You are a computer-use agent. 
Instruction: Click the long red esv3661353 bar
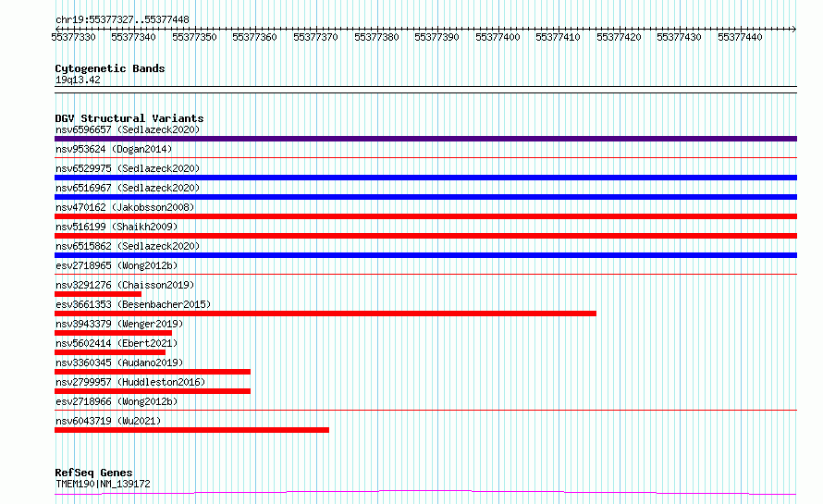click(326, 313)
